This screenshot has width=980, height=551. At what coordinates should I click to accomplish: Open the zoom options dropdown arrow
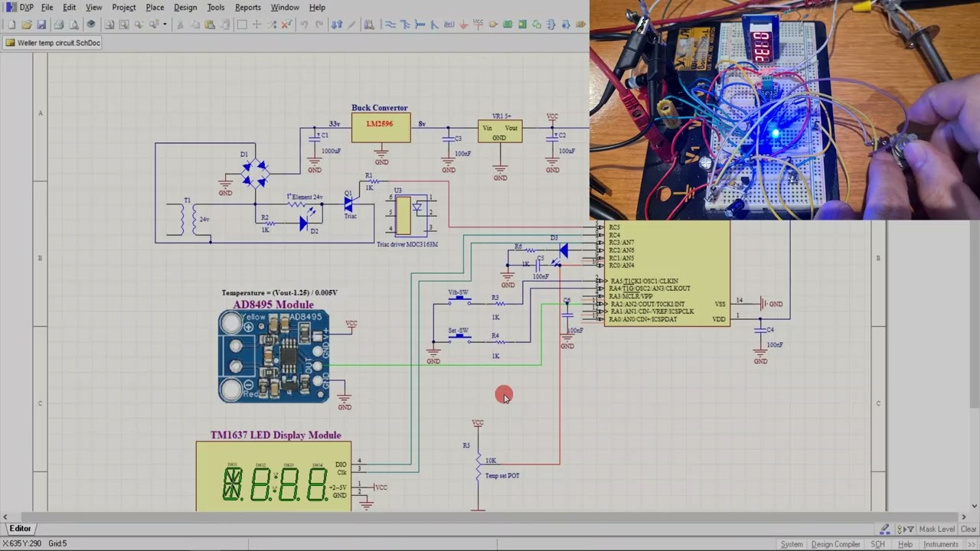165,24
